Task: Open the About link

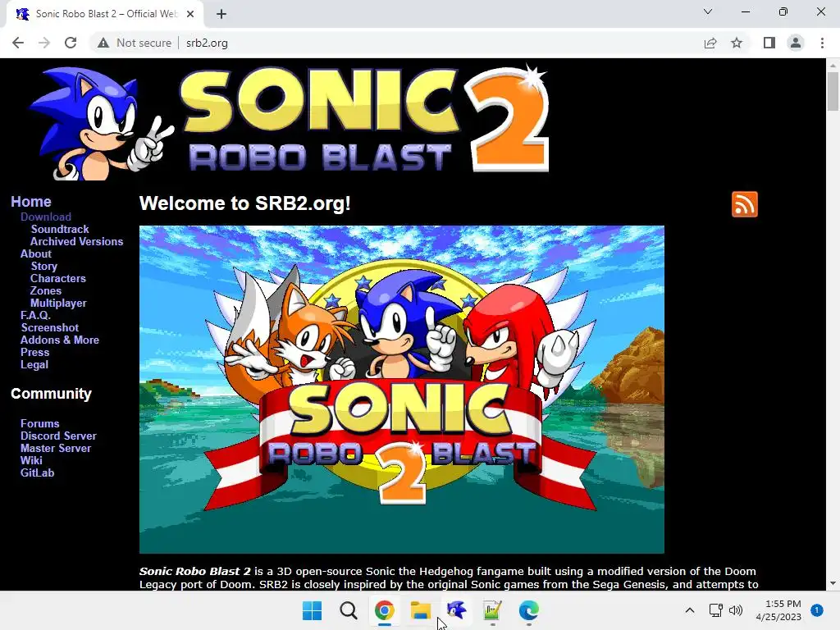Action: pos(36,253)
